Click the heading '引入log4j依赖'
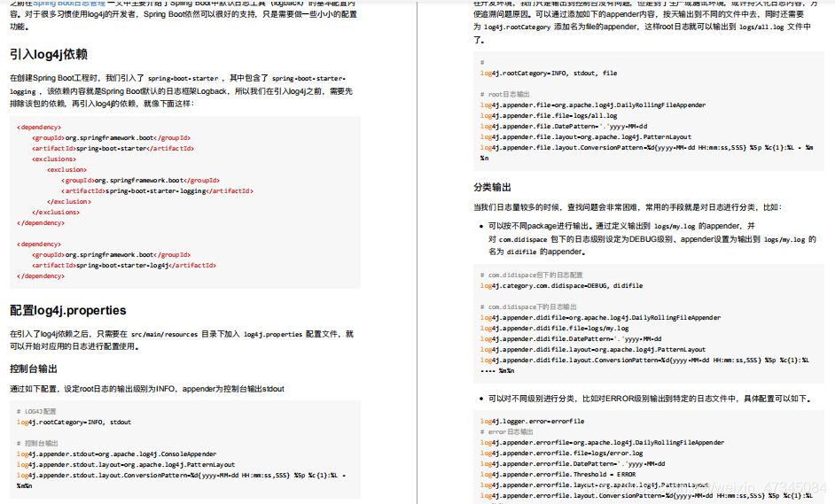Viewport: 835px width, 504px height. click(49, 54)
